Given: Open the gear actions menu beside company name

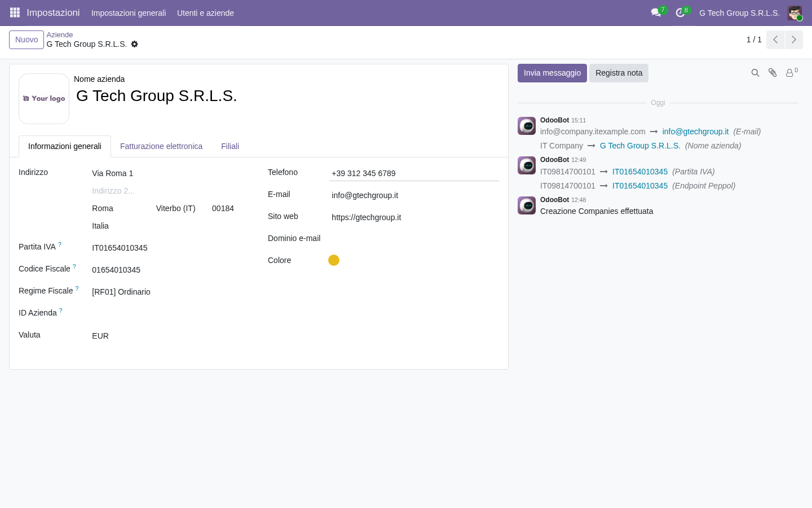Looking at the screenshot, I should 134,44.
